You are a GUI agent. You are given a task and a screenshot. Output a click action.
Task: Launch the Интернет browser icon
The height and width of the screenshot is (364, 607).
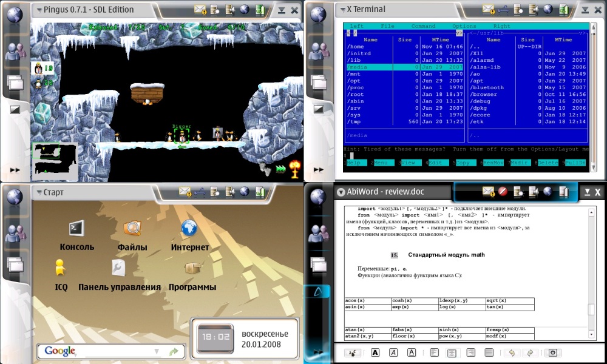pyautogui.click(x=189, y=228)
